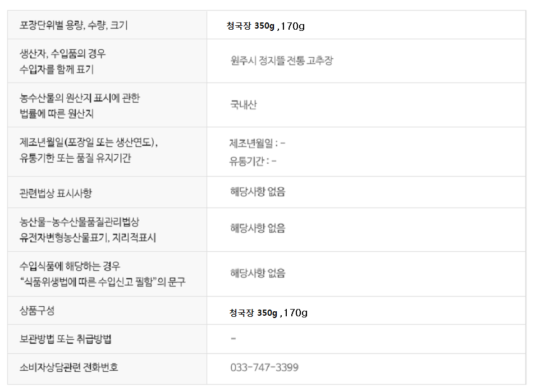Click 해당사항 없음 beside 관련법상 표시사항
The image size is (536, 392).
[258, 192]
